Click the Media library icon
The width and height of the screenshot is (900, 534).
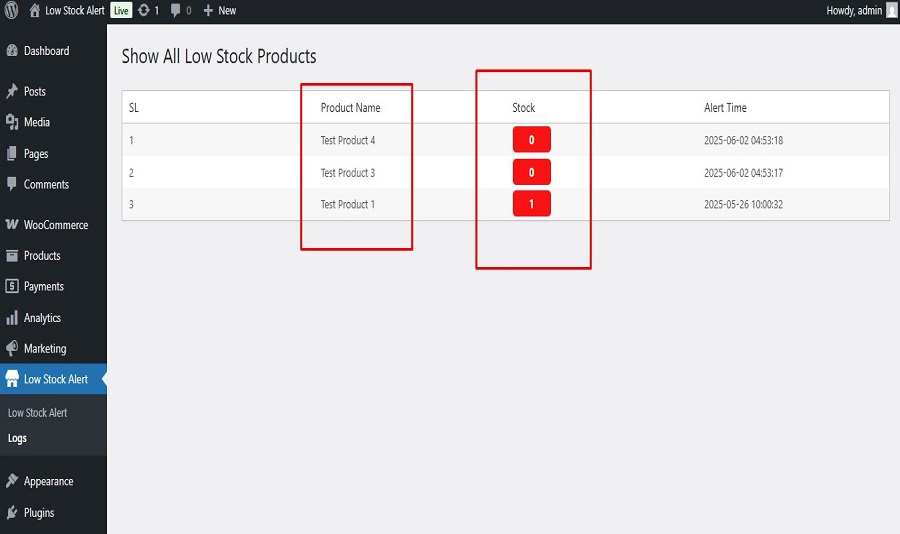12,122
